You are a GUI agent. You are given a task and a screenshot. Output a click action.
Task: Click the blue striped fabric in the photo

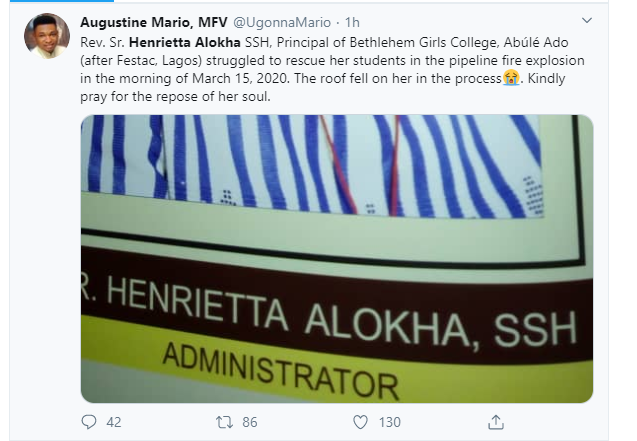pyautogui.click(x=300, y=160)
